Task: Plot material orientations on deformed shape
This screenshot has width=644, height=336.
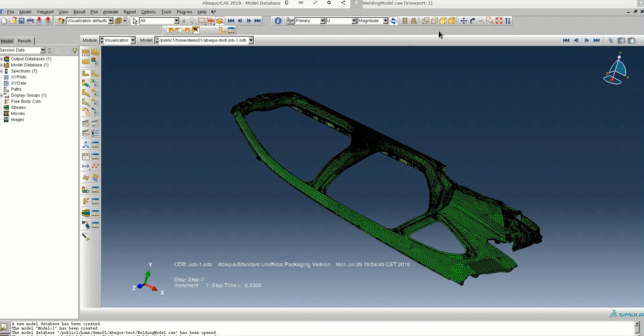Action: click(x=85, y=102)
